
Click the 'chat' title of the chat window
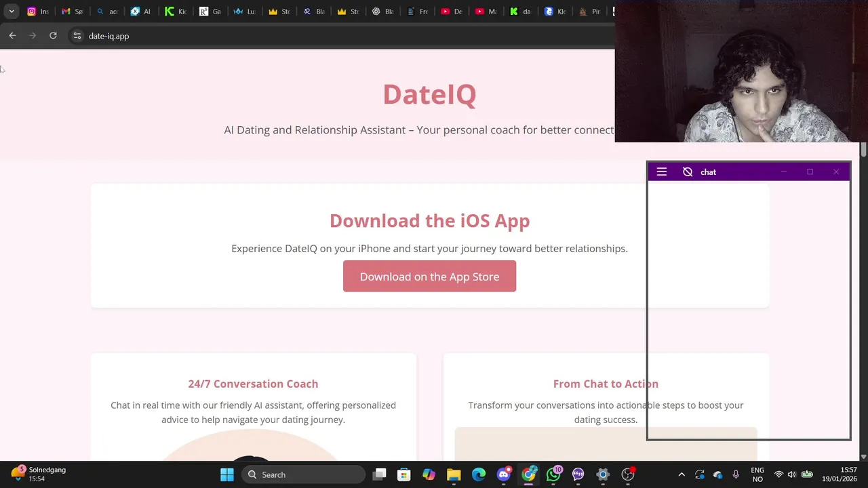click(x=708, y=172)
